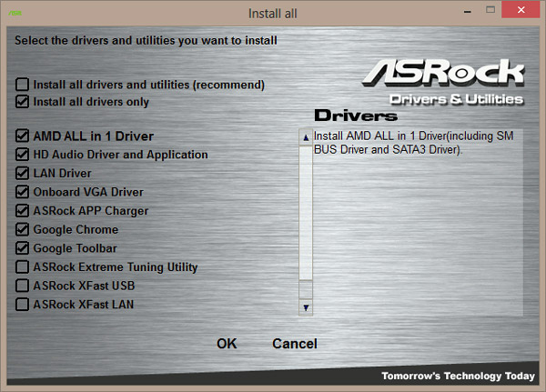Click the scroll down arrow of list
The height and width of the screenshot is (392, 546).
(306, 307)
